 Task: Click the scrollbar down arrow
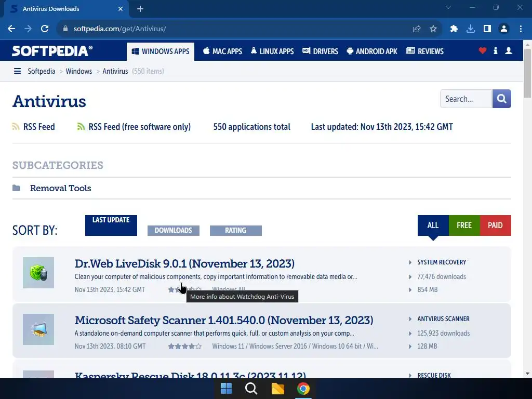(527, 374)
